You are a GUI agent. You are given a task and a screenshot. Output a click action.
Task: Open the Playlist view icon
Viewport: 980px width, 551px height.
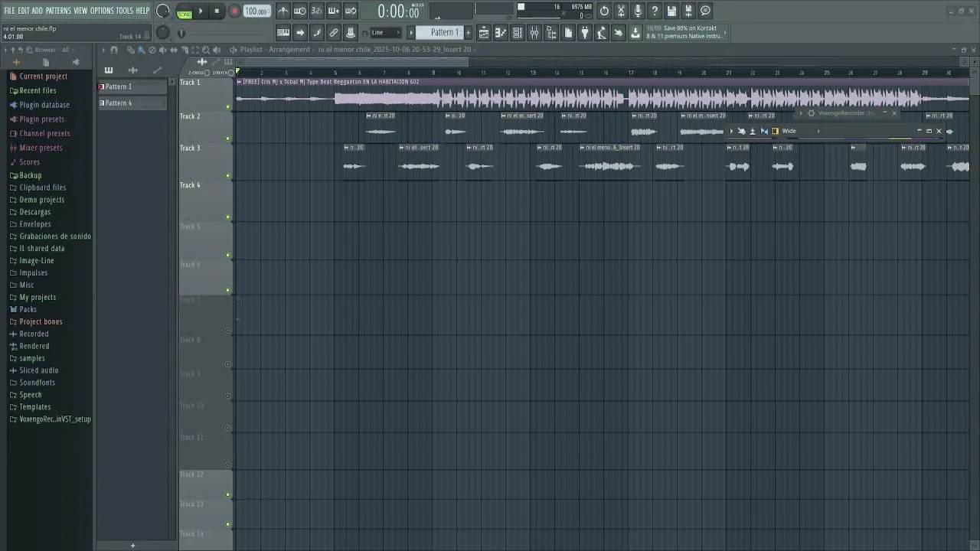484,32
